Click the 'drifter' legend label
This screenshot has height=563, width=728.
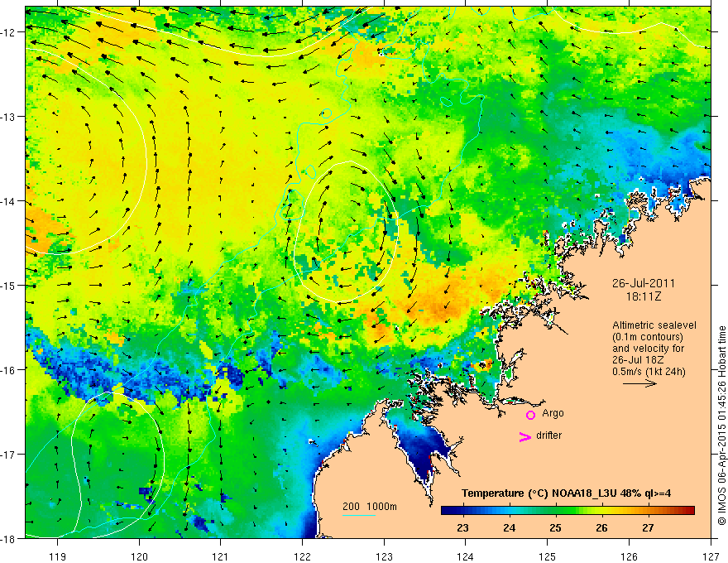coord(548,435)
